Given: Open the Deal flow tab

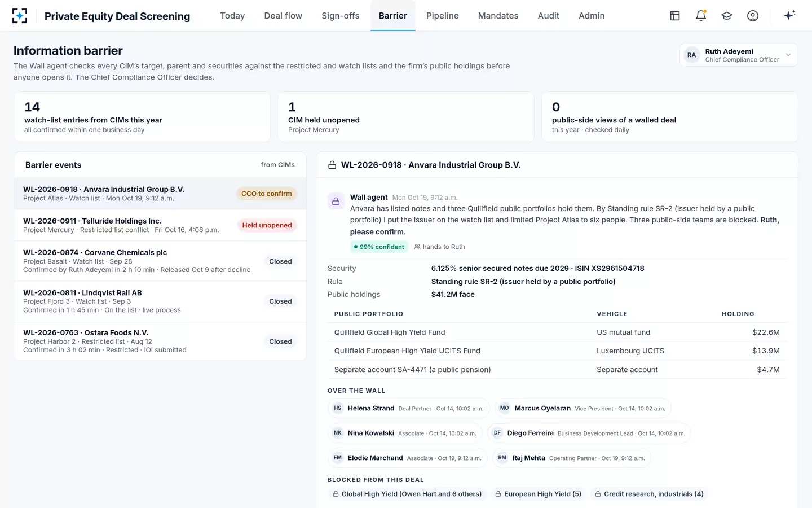Looking at the screenshot, I should coord(283,16).
